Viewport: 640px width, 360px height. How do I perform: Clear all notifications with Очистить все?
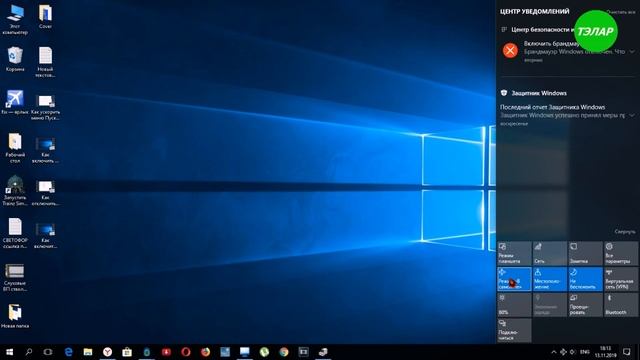(x=621, y=12)
